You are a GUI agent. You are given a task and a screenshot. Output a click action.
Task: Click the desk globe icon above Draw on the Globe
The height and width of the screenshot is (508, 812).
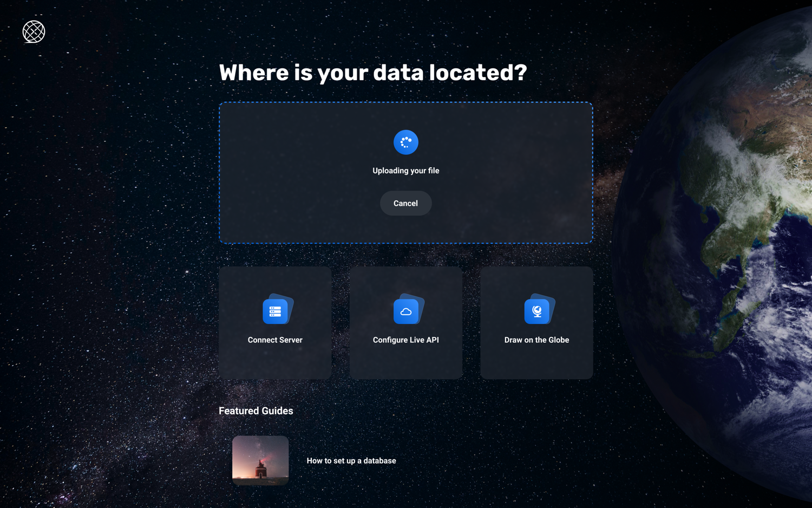pos(536,310)
